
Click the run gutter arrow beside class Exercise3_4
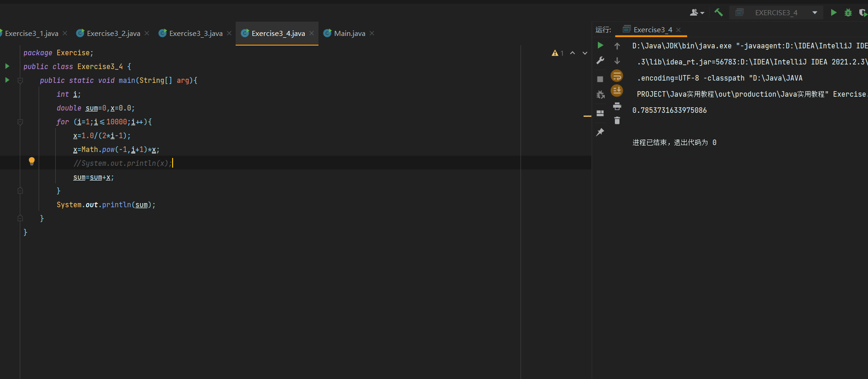coord(7,66)
